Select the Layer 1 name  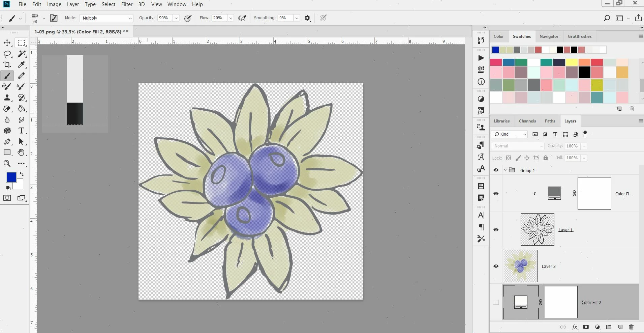[565, 230]
